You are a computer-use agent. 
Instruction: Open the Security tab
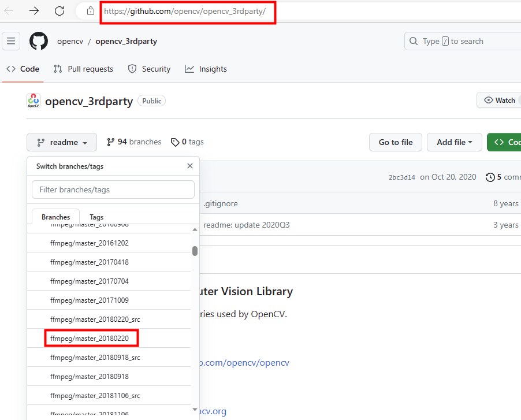[149, 69]
